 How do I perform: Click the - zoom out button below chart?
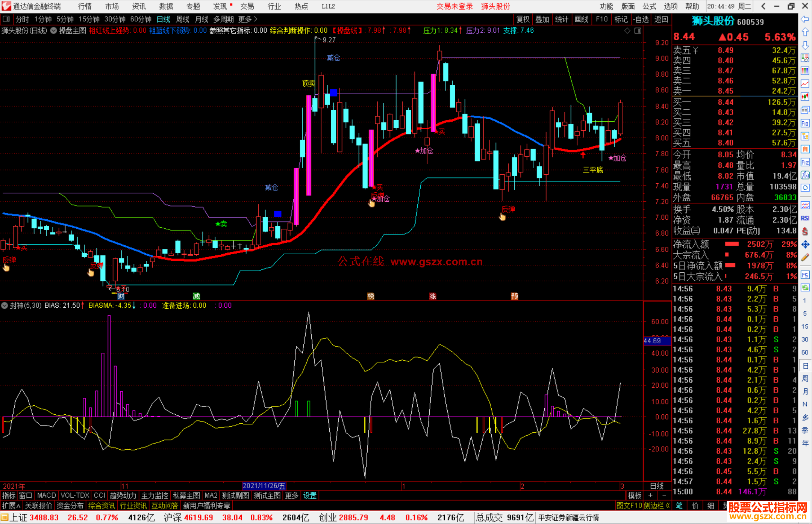(664, 495)
